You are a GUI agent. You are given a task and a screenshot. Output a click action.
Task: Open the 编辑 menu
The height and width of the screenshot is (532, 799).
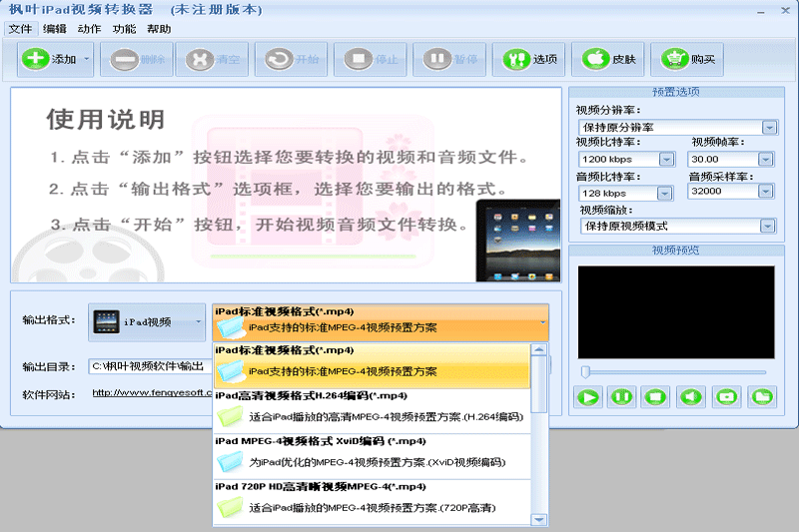tap(55, 29)
